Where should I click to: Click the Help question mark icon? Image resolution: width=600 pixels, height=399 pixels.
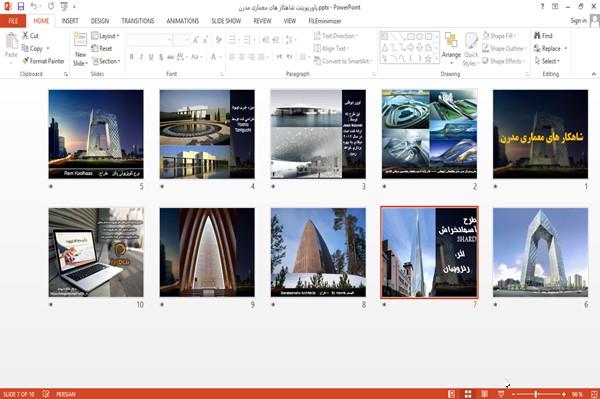542,7
